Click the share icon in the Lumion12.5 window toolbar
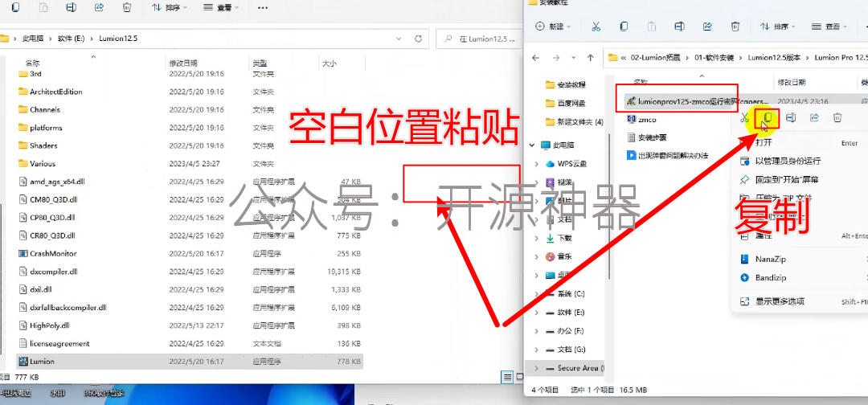Image resolution: width=868 pixels, height=405 pixels. [99, 7]
